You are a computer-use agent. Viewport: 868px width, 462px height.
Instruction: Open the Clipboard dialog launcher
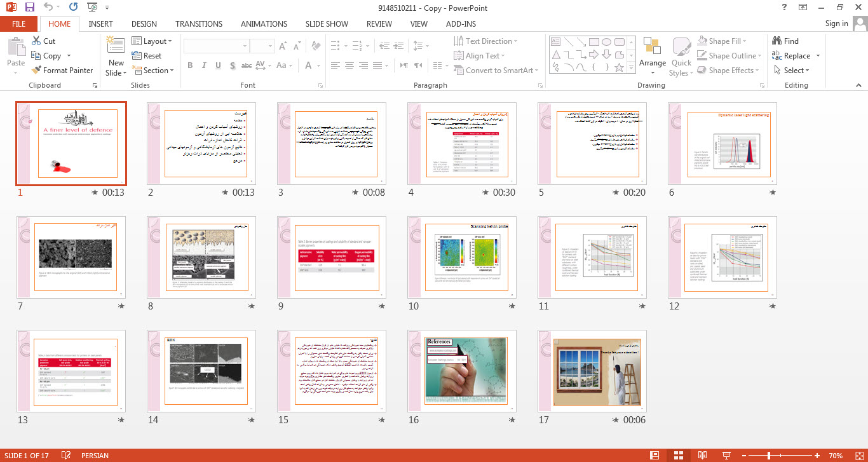tap(95, 85)
